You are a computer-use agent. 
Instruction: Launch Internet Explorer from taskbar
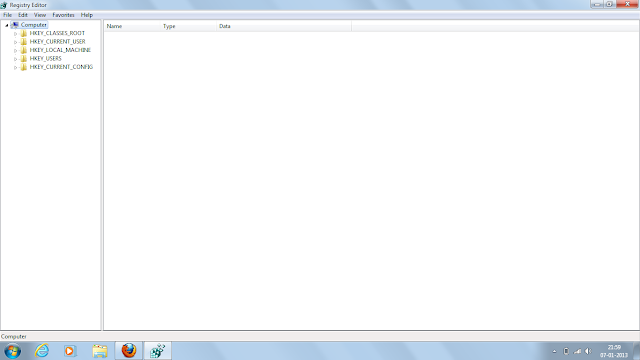tap(42, 351)
